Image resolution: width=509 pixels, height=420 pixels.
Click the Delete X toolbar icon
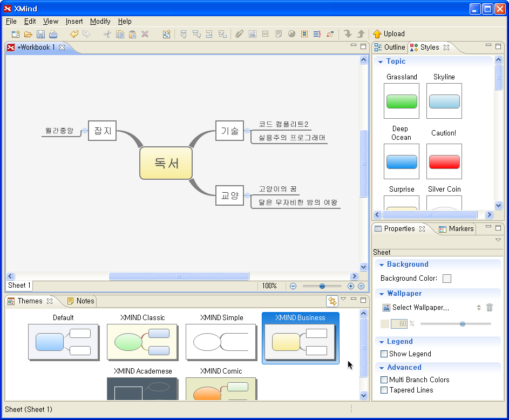(145, 34)
